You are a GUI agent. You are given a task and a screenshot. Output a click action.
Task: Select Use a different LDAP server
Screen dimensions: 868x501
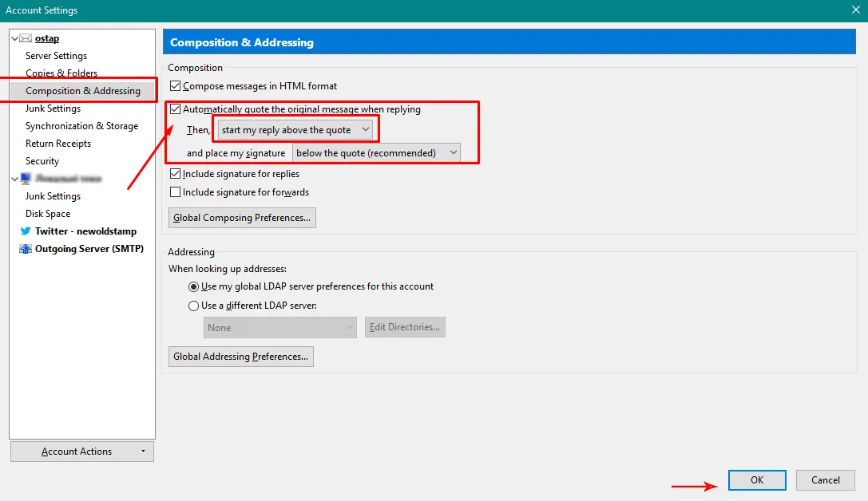pos(193,306)
